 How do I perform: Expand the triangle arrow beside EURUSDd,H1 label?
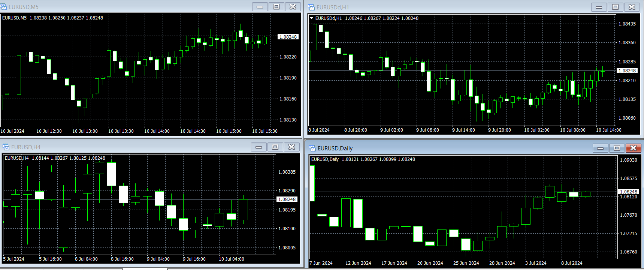[x=311, y=18]
